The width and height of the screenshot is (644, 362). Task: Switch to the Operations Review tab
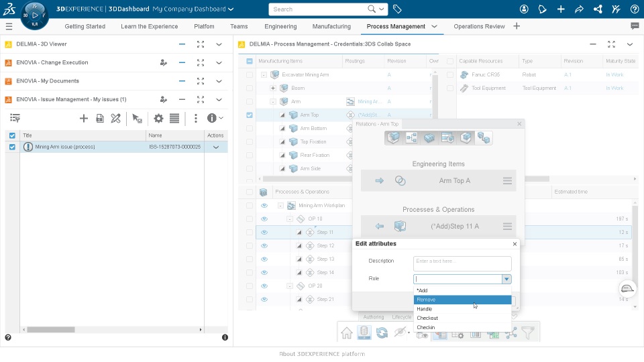(479, 26)
